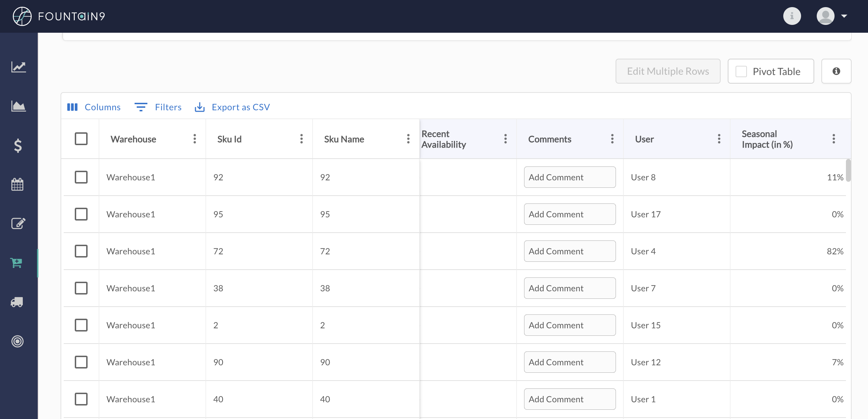Export the table as CSV
The height and width of the screenshot is (419, 868).
(232, 107)
